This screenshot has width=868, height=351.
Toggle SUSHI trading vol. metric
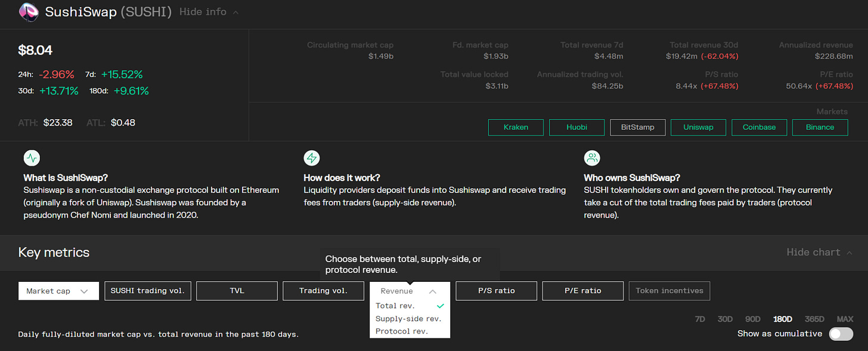click(148, 291)
